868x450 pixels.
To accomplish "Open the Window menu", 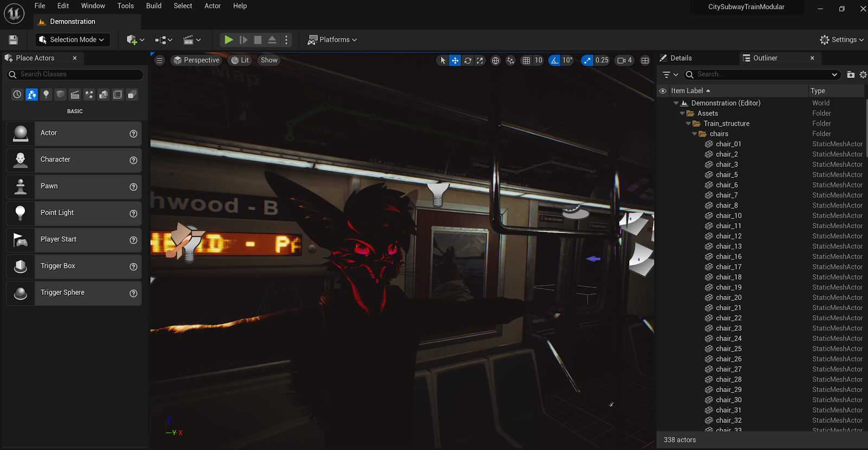I will (93, 6).
